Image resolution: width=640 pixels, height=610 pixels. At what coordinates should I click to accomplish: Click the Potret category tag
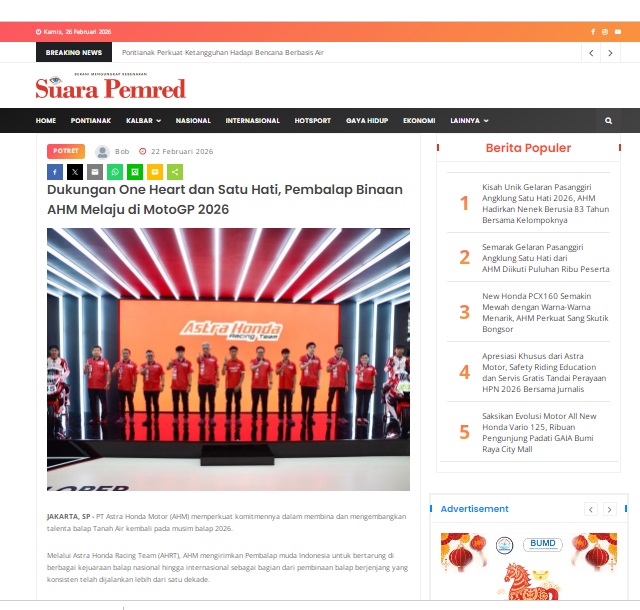(66, 151)
